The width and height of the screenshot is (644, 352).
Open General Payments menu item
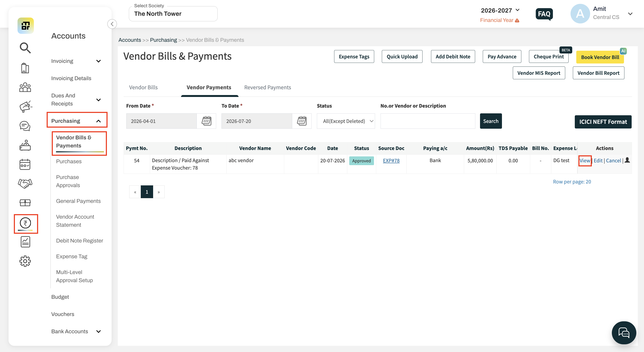coord(78,201)
